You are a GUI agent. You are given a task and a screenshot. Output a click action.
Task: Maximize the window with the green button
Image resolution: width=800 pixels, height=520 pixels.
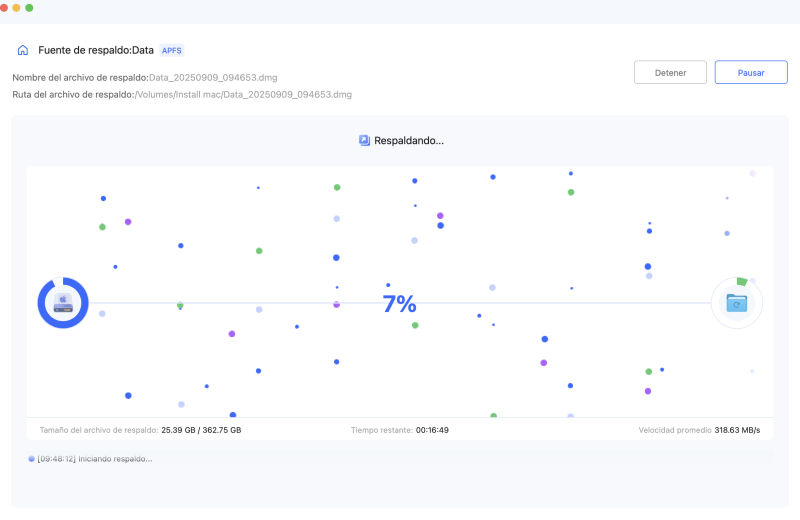(x=29, y=7)
